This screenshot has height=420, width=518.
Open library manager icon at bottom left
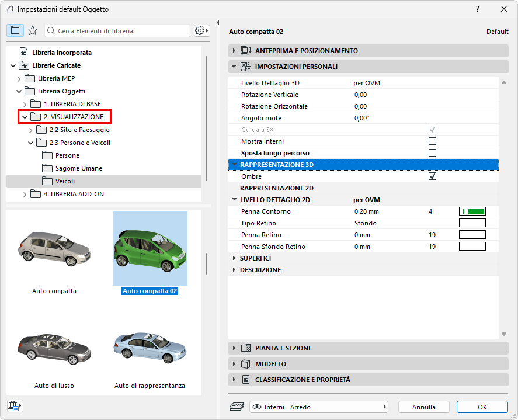[x=15, y=406]
